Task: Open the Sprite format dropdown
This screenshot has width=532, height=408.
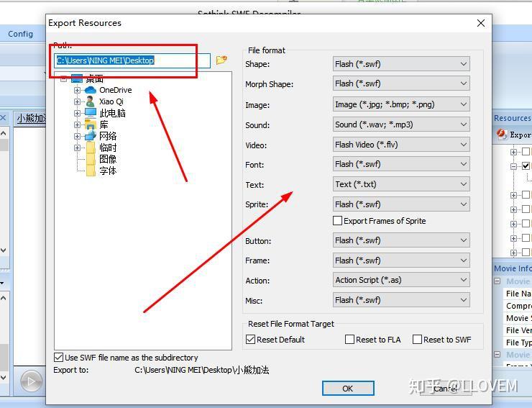Action: click(x=401, y=204)
